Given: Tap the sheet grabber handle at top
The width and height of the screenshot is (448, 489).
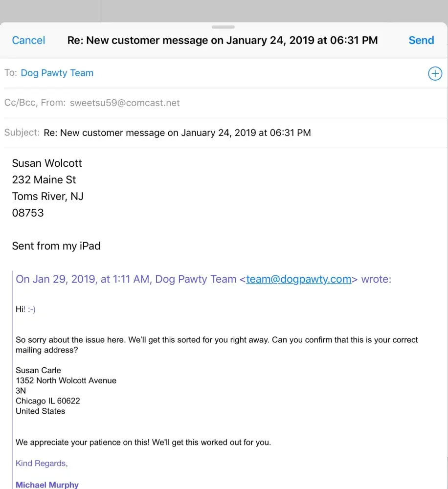Looking at the screenshot, I should tap(224, 27).
